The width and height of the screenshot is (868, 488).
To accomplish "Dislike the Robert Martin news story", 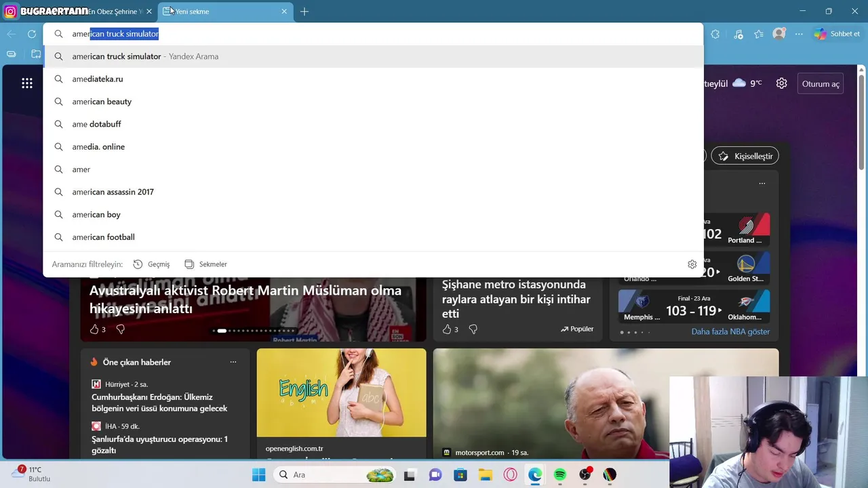I will (x=121, y=329).
